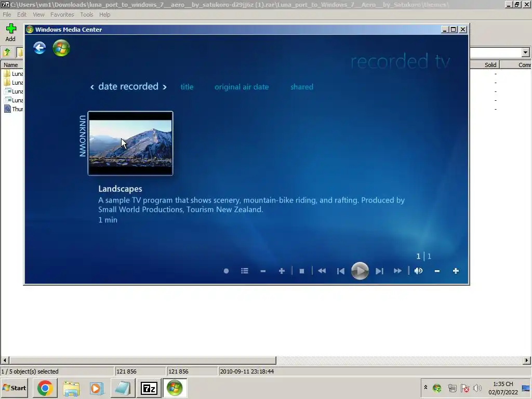This screenshot has width=532, height=399.
Task: Go up one folder level in 7-Zip
Action: tap(7, 52)
